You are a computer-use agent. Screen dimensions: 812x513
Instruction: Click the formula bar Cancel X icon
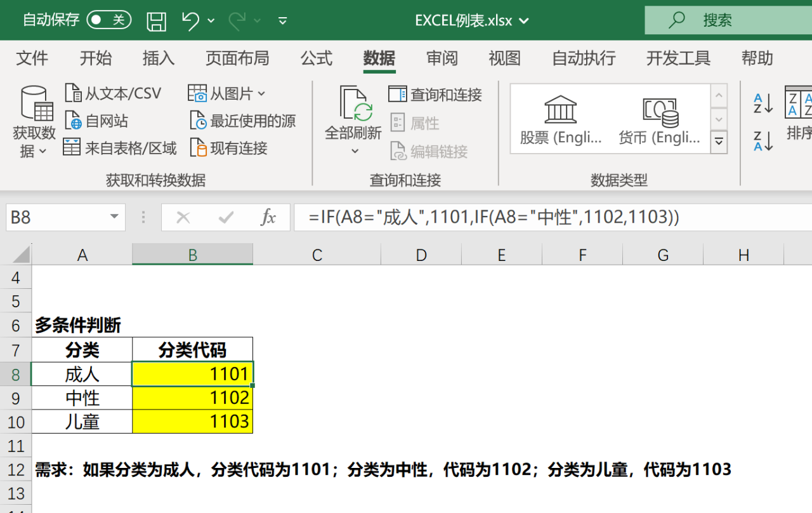183,218
